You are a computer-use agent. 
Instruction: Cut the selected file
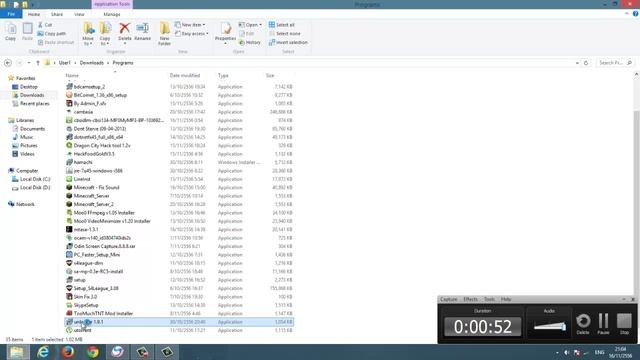tap(45, 25)
